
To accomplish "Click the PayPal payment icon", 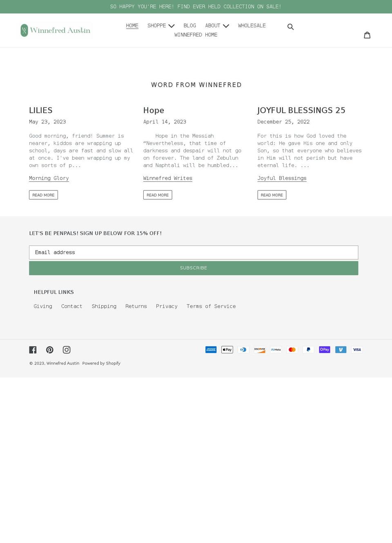I will (x=308, y=350).
